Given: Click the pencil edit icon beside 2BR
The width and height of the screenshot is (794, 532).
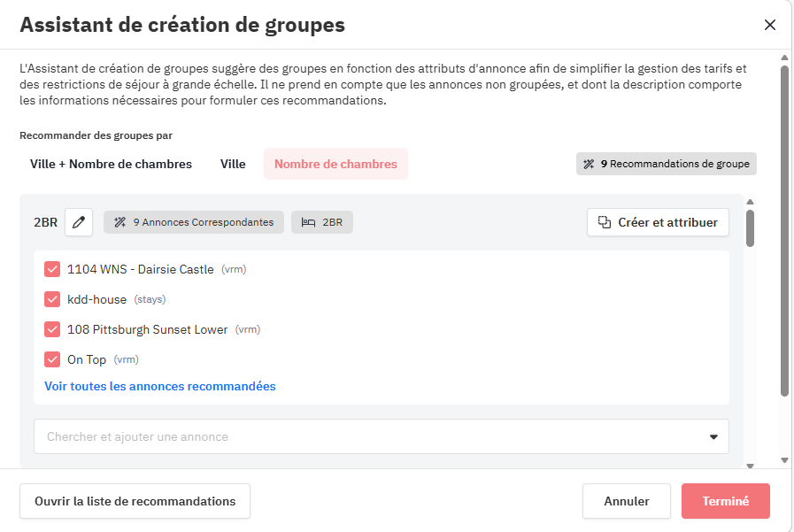Looking at the screenshot, I should tap(79, 222).
